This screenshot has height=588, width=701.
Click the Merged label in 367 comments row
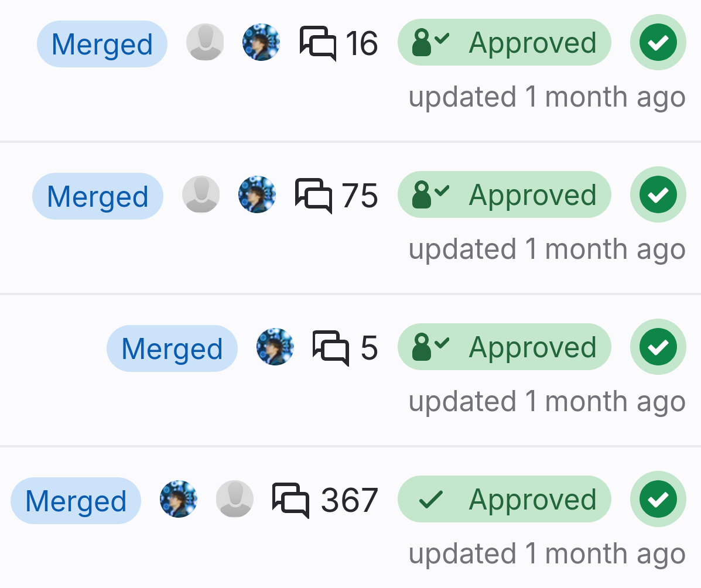tap(76, 501)
